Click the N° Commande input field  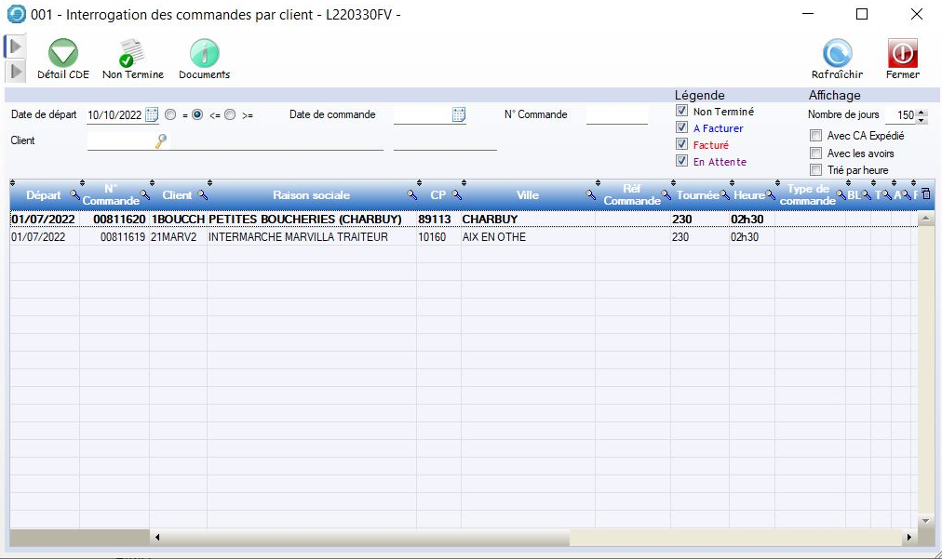[616, 115]
